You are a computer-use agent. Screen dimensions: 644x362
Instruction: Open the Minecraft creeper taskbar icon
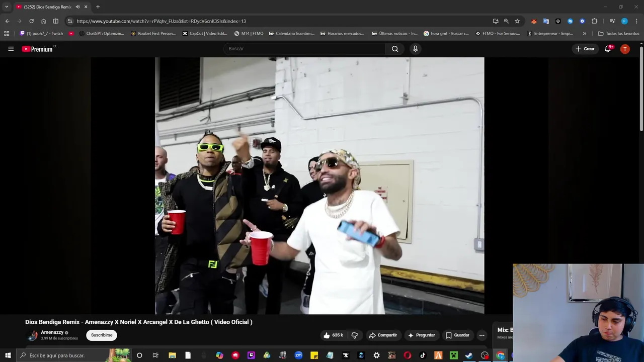(x=454, y=355)
